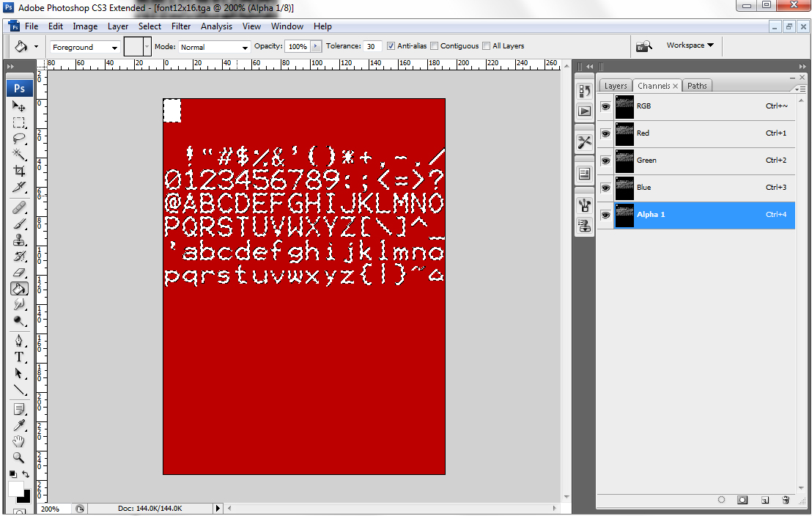This screenshot has height=516, width=812.
Task: Open the Filter menu
Action: click(x=181, y=26)
